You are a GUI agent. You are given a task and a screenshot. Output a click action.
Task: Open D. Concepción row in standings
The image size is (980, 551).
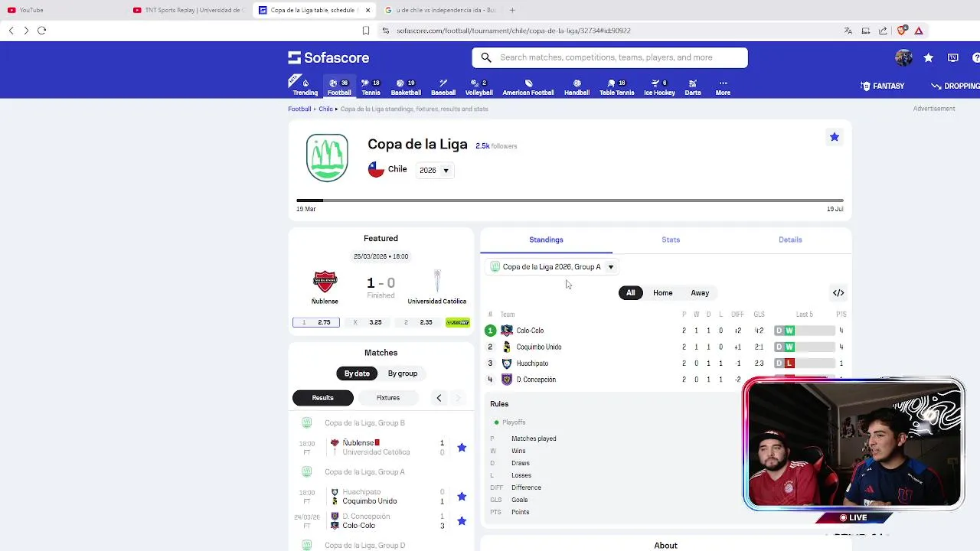coord(666,380)
